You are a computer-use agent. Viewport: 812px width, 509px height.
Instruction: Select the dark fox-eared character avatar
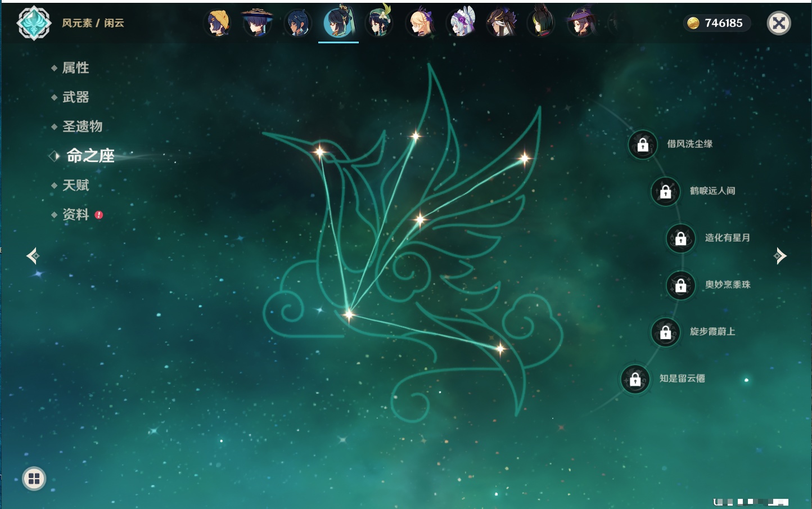[x=542, y=22]
